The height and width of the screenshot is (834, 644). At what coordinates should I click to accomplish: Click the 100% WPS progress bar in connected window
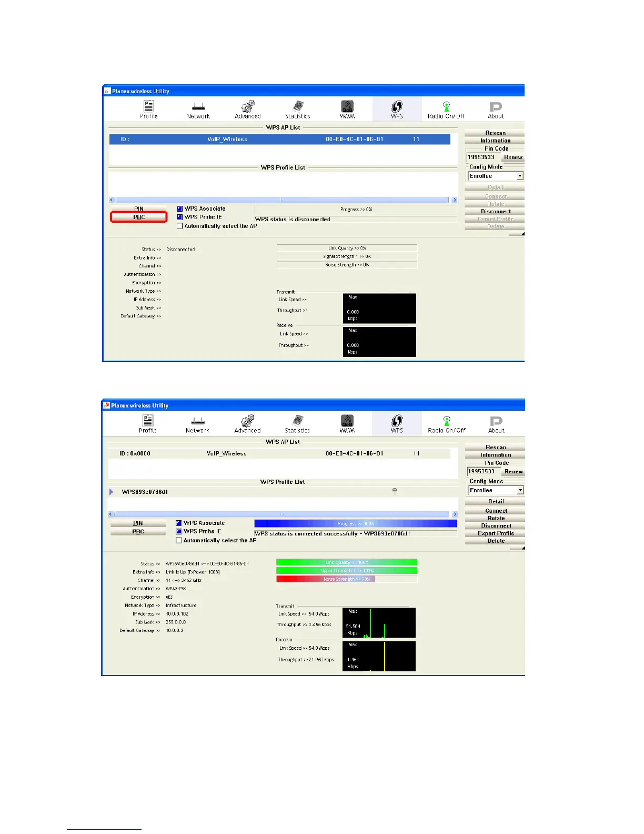point(356,523)
